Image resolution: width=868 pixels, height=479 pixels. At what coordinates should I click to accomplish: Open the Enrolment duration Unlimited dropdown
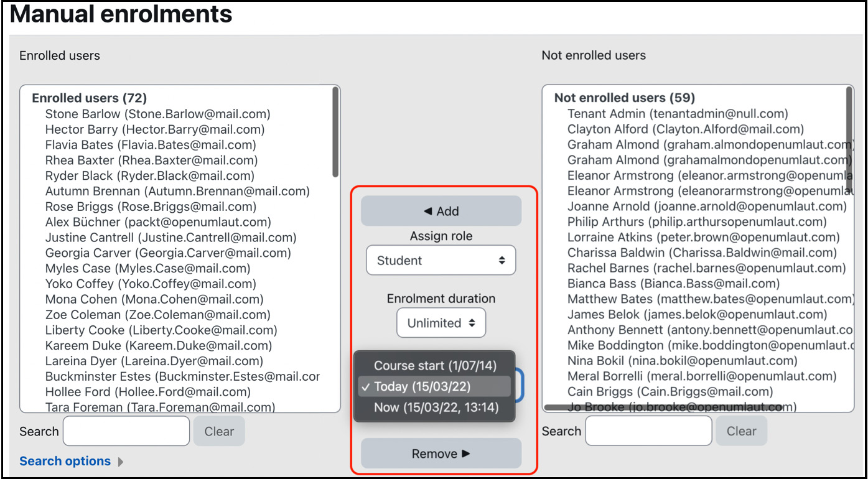coord(441,323)
